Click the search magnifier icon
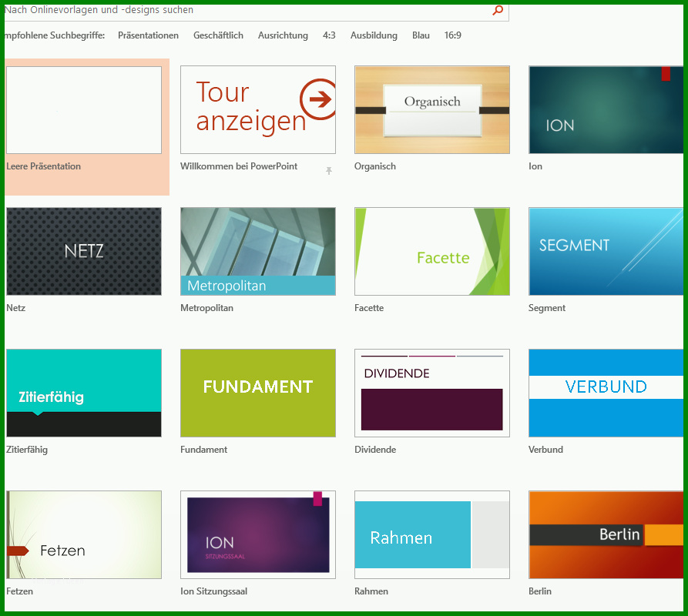The height and width of the screenshot is (616, 688). pyautogui.click(x=498, y=10)
